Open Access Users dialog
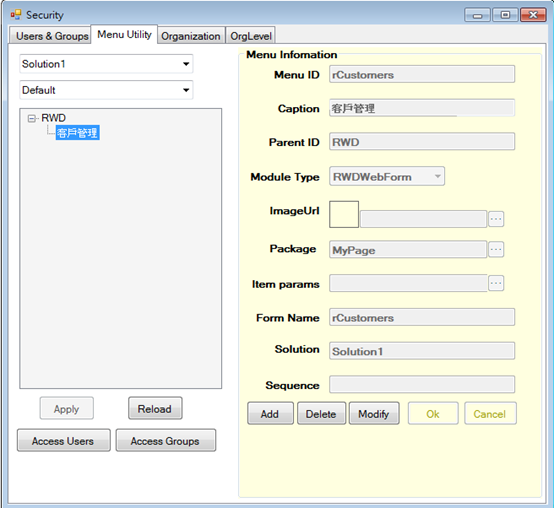This screenshot has height=508, width=554. coord(63,441)
